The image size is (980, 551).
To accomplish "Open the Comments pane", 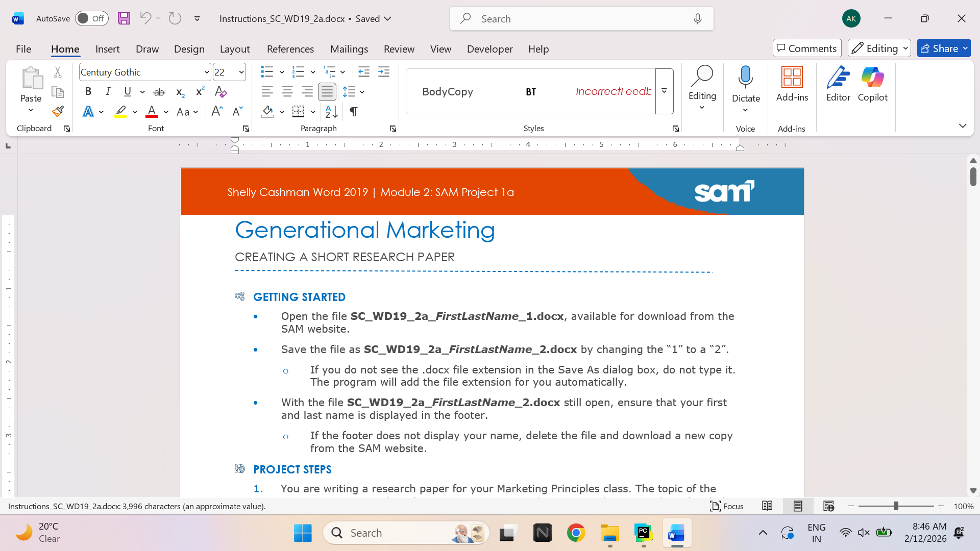I will point(807,48).
